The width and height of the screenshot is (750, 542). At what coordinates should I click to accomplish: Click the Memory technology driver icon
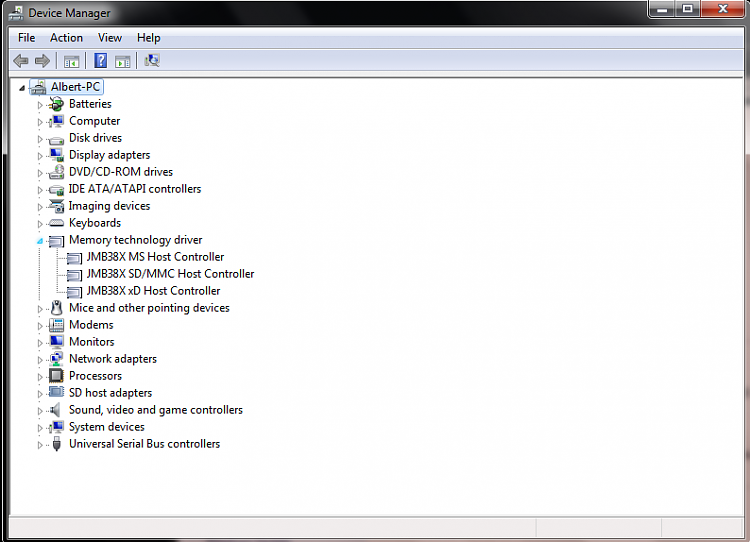tap(56, 241)
